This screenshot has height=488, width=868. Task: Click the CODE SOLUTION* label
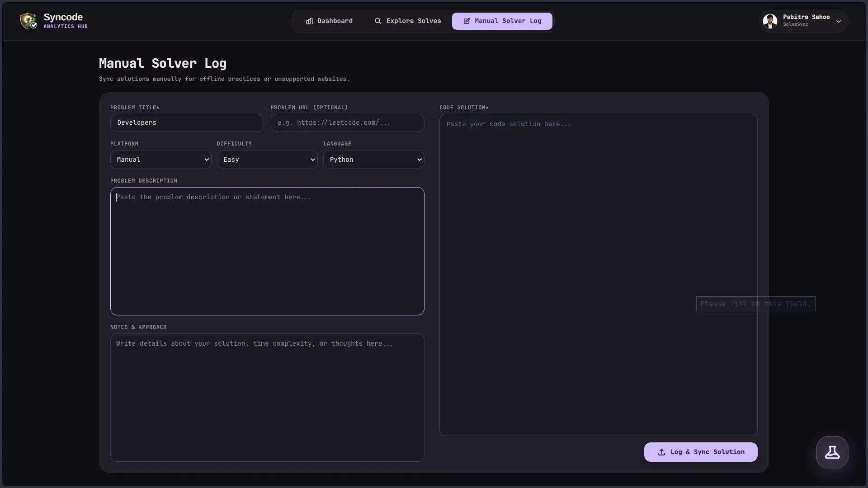464,108
